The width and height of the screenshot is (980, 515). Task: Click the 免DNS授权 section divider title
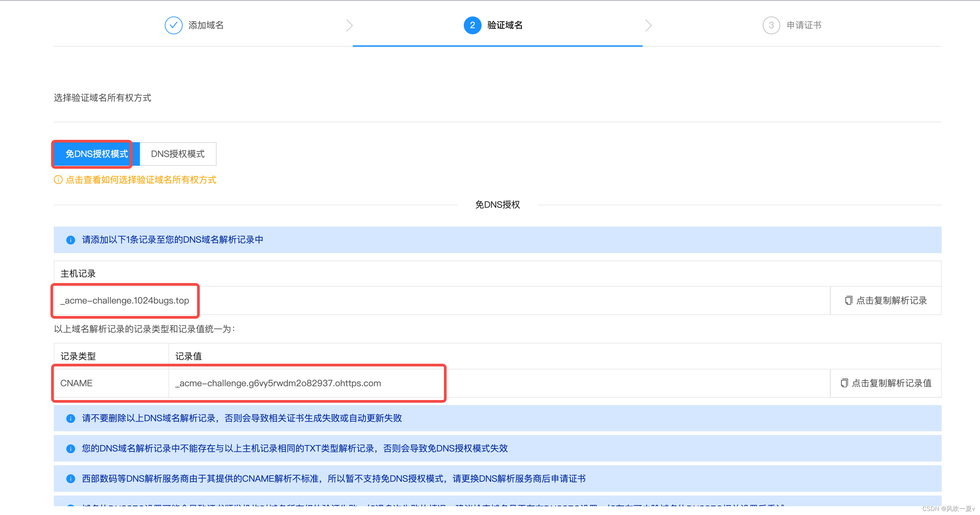[497, 205]
